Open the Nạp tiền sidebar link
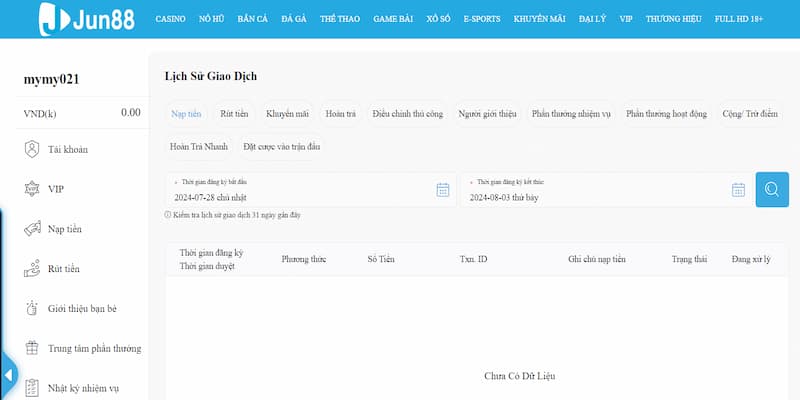The width and height of the screenshot is (800, 400). (65, 229)
